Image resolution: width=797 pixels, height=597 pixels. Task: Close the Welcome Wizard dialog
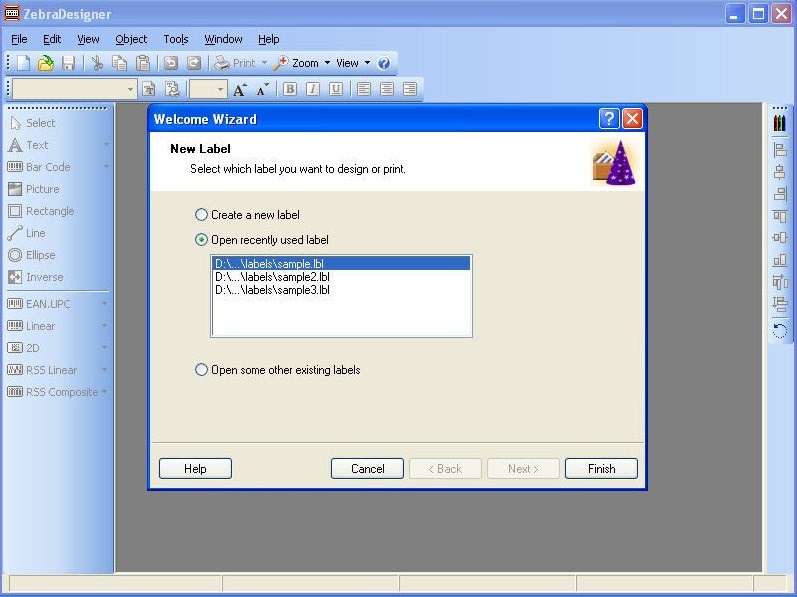pyautogui.click(x=632, y=119)
